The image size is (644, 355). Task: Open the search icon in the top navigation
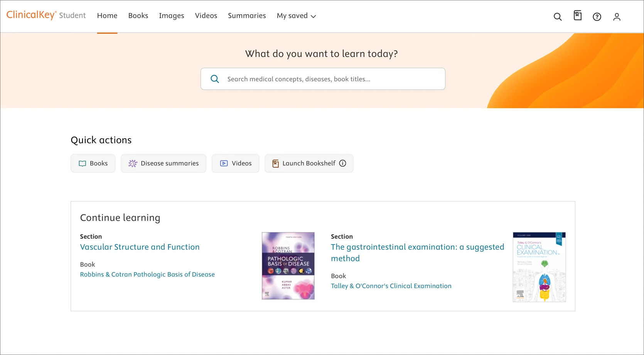coord(558,17)
